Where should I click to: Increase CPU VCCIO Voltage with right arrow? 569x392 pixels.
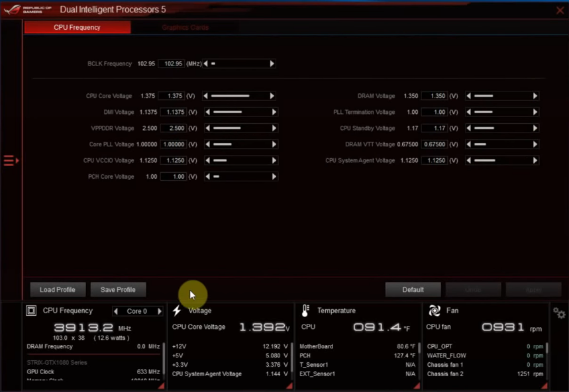point(274,160)
